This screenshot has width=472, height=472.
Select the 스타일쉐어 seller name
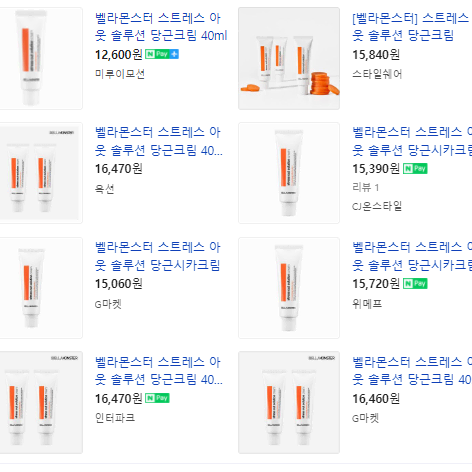377,74
